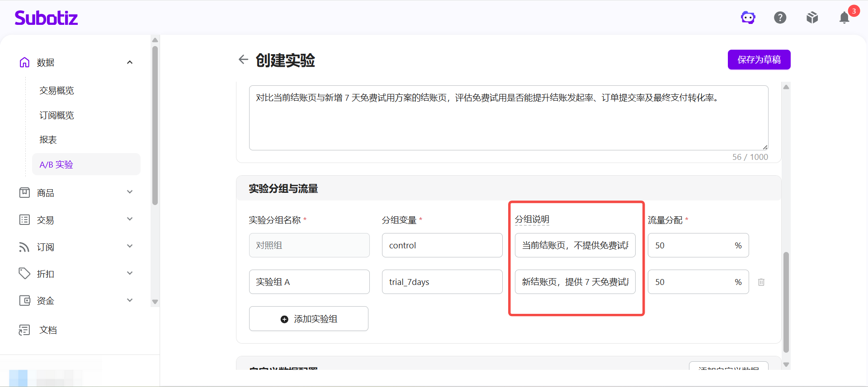Viewport: 868px width, 387px height.
Task: Delete 实验组 A row with trash icon
Action: (x=761, y=282)
